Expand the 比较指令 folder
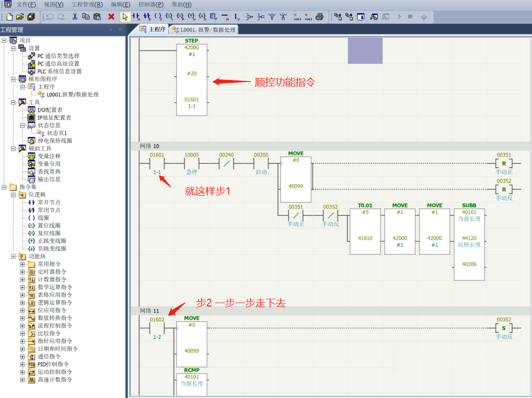Viewport: 532px width, 398px height. pyautogui.click(x=22, y=333)
